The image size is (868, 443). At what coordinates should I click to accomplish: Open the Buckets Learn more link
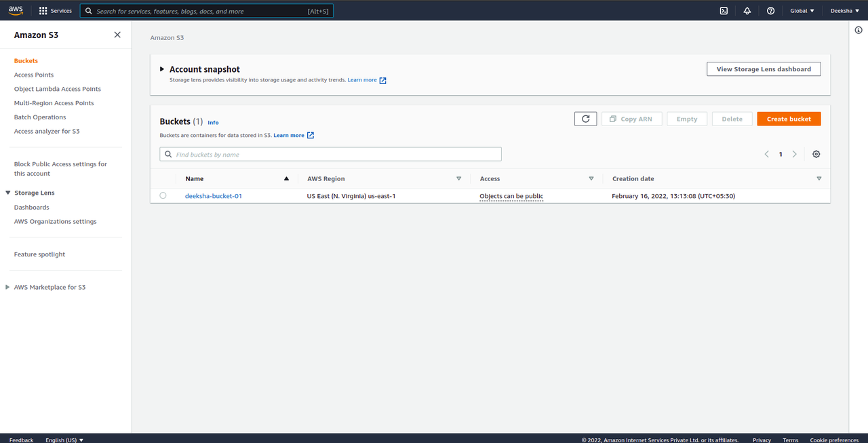click(294, 135)
